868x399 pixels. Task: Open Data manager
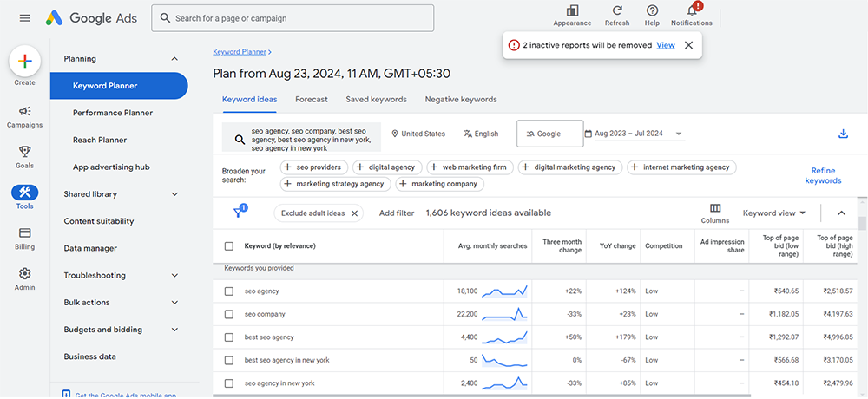(x=90, y=248)
